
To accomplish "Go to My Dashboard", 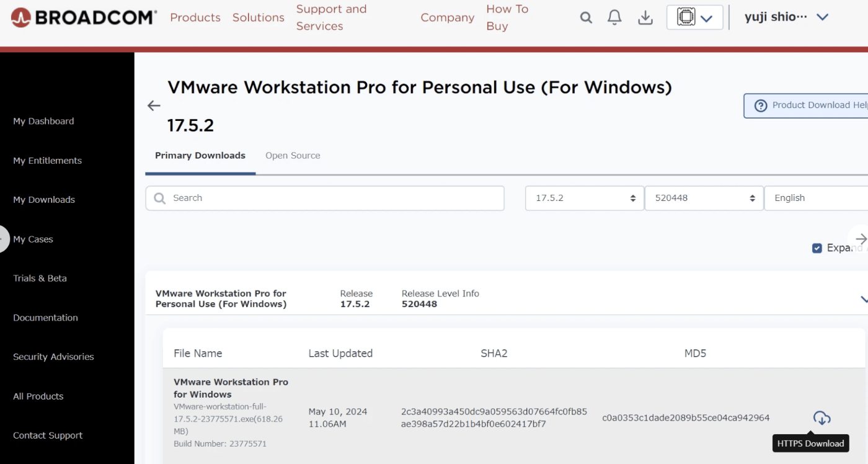I will pos(43,121).
